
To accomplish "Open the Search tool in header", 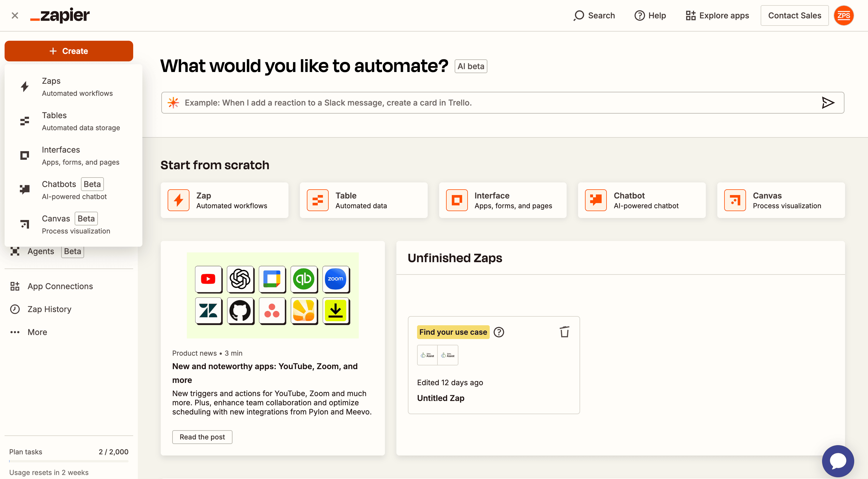I will [594, 15].
